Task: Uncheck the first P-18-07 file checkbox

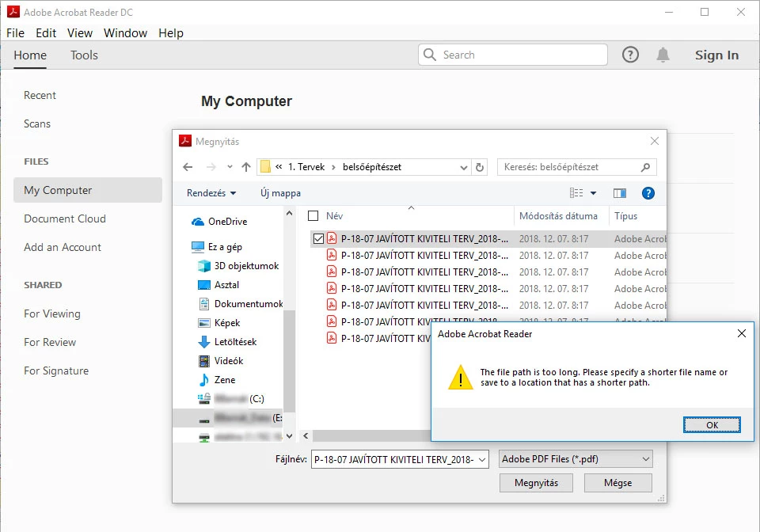Action: click(318, 238)
